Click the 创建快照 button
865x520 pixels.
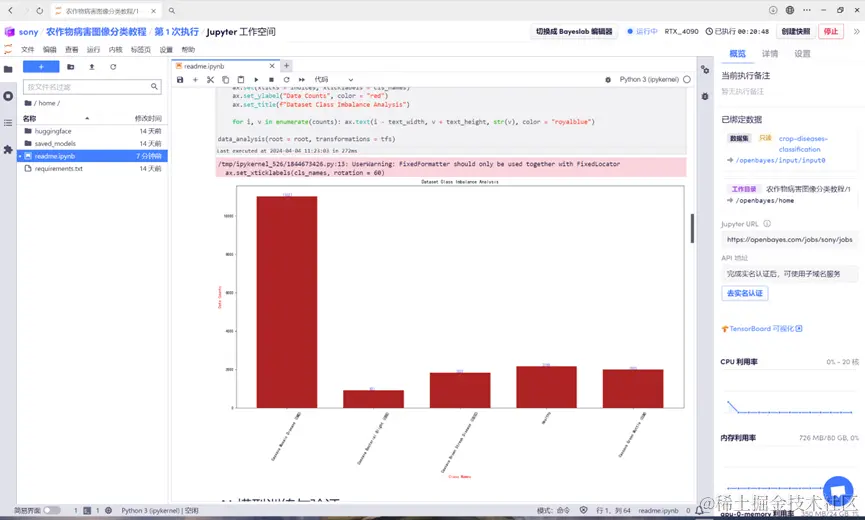[x=795, y=31]
